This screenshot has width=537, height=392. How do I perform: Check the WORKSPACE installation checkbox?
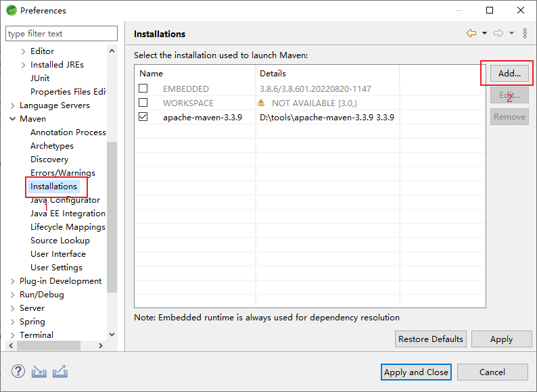click(x=143, y=102)
